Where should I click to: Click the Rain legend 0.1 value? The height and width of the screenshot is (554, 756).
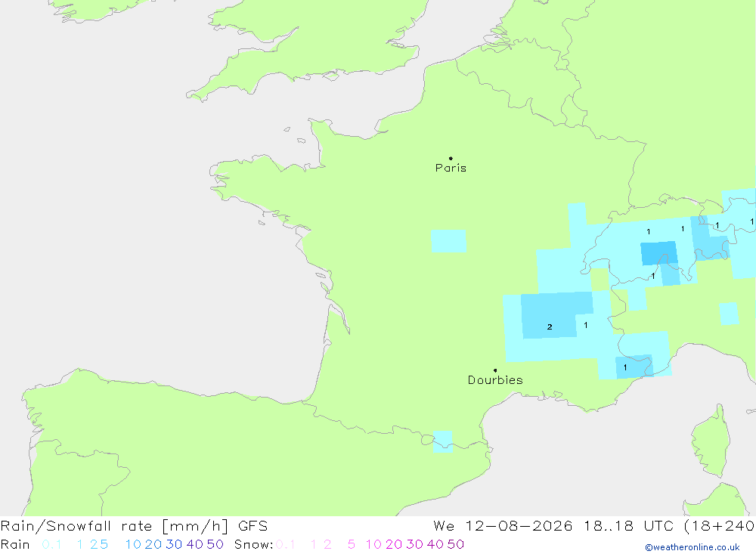(51, 544)
